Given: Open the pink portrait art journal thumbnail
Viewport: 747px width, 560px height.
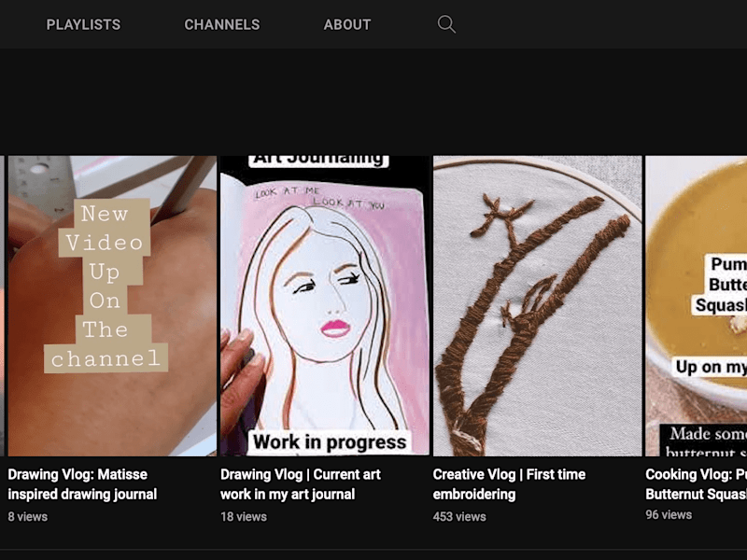Looking at the screenshot, I should [325, 306].
